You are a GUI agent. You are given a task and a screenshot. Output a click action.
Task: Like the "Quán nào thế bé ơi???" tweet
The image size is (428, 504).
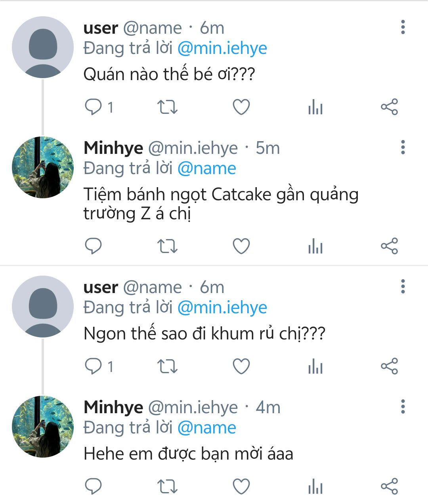(241, 107)
